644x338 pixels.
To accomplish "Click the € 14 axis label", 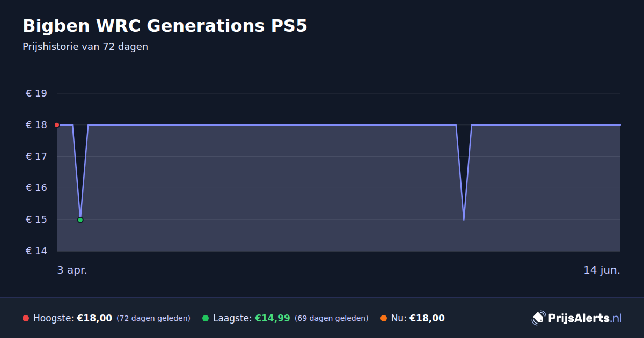I will 36,251.
